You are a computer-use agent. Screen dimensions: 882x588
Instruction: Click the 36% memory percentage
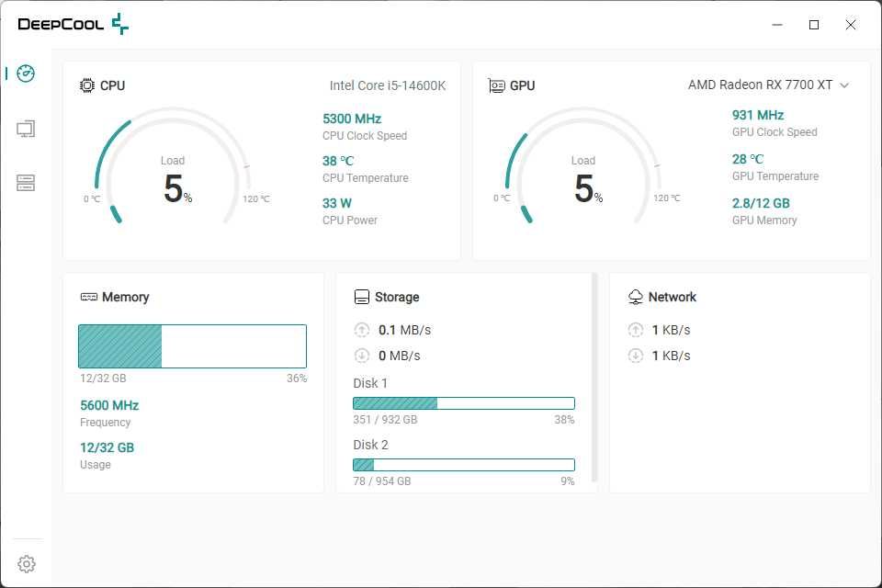297,379
